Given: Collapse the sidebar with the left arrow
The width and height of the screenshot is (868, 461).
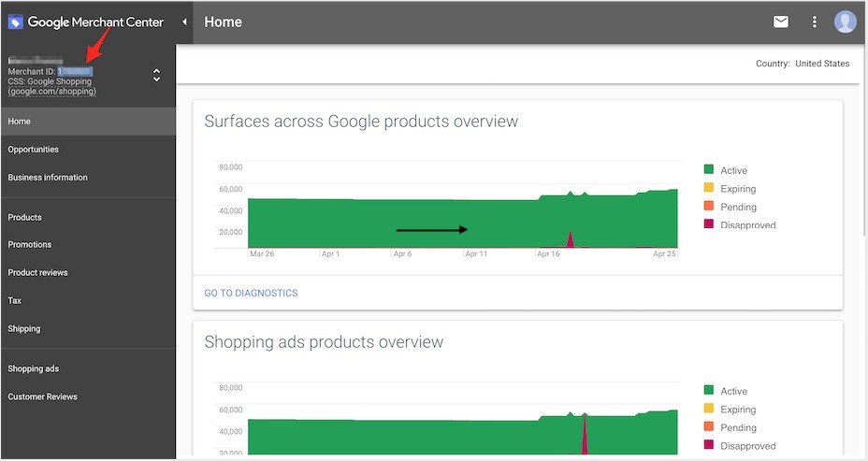Looking at the screenshot, I should pyautogui.click(x=184, y=22).
